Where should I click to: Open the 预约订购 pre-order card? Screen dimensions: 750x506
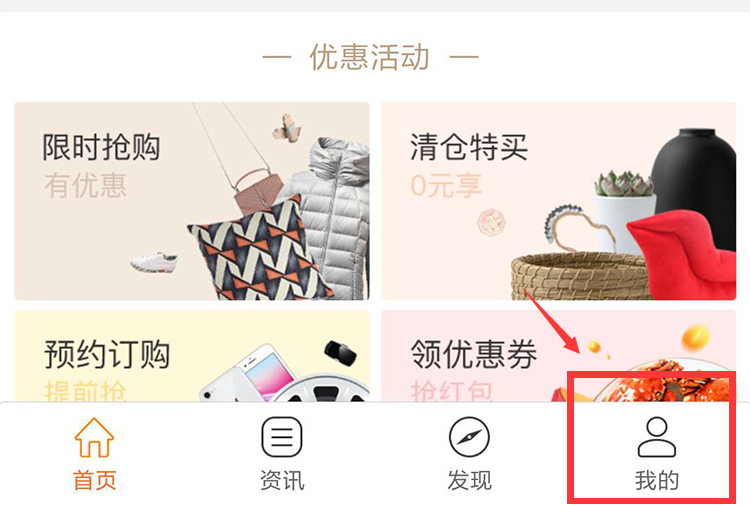point(192,356)
